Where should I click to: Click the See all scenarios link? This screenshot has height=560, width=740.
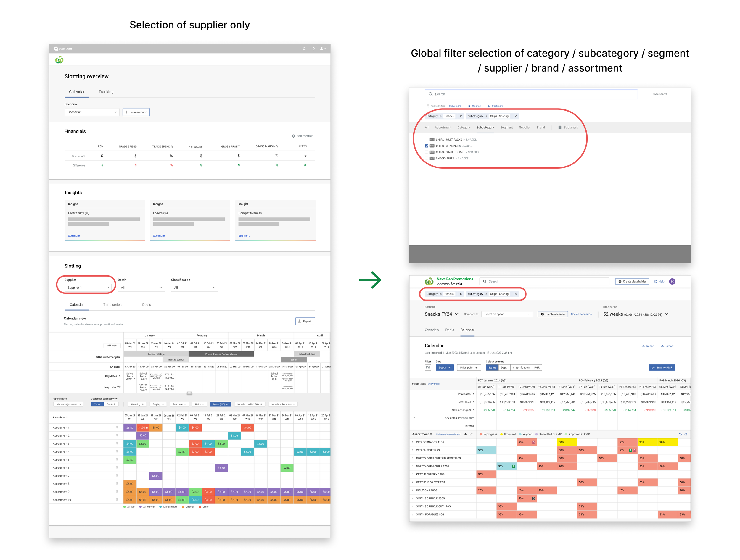[x=581, y=314]
